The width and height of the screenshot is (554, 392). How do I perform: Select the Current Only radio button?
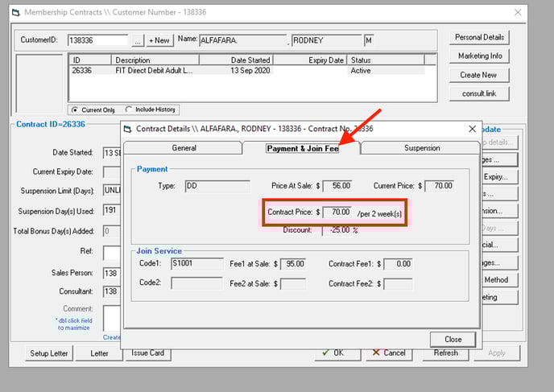coord(75,109)
